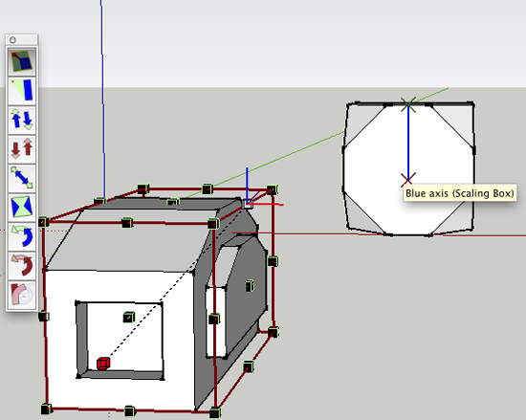This screenshot has height=420, width=526.
Task: Select the Box Scaling tool icon
Action: (x=22, y=61)
